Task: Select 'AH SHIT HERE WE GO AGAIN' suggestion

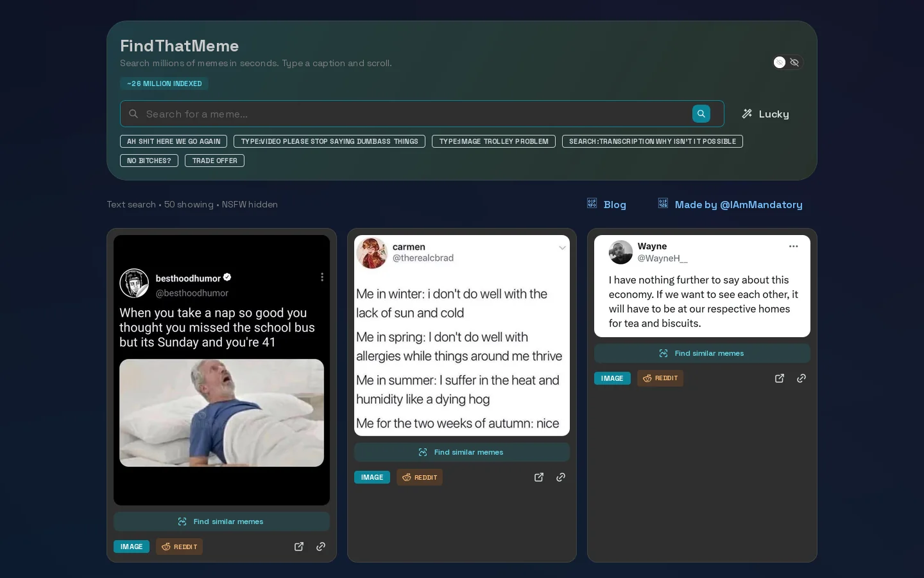Action: [174, 141]
